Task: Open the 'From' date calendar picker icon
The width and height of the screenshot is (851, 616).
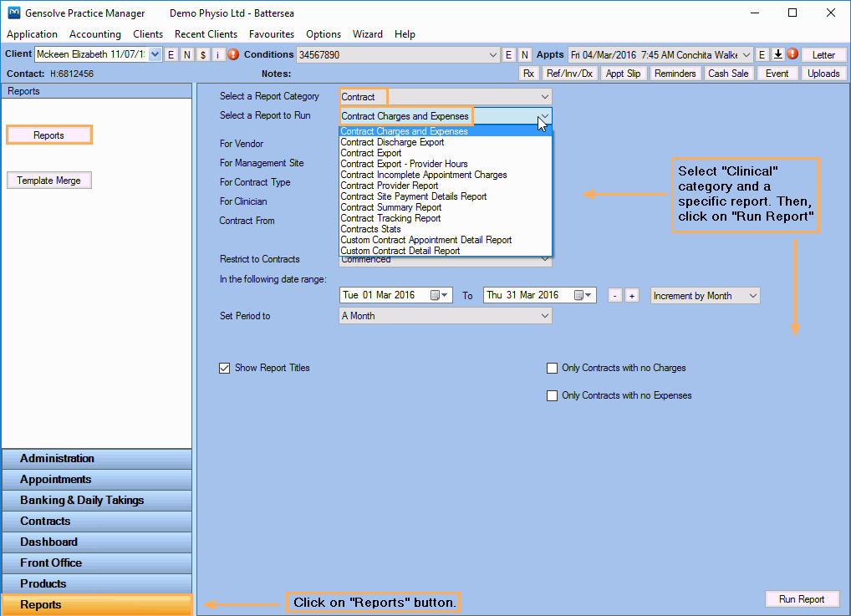Action: click(x=439, y=295)
